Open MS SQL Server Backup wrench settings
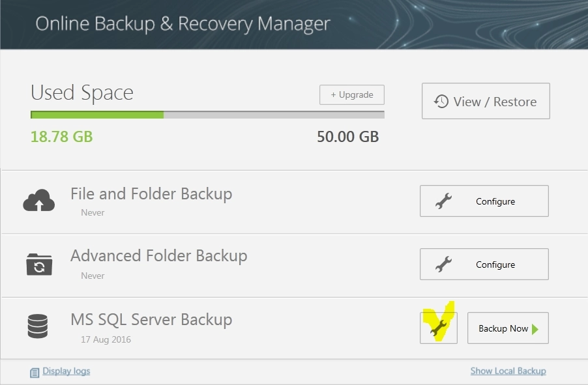588x385 pixels. coord(438,328)
